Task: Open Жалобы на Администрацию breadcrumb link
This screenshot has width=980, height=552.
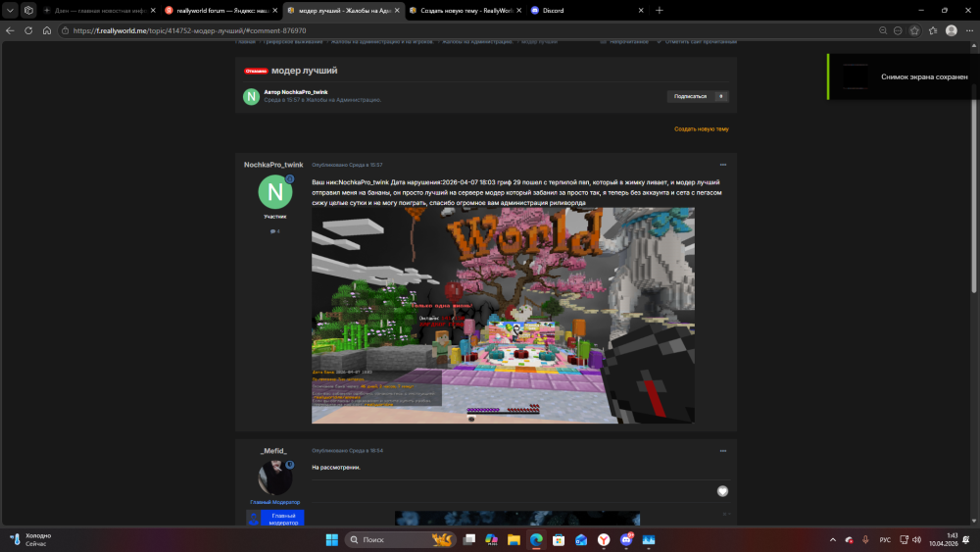Action: pos(478,42)
